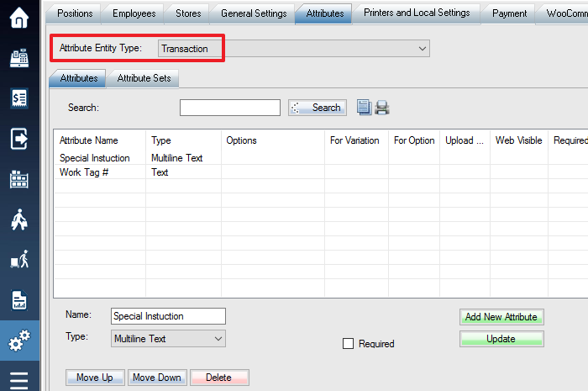588x391 pixels.
Task: Select the top Attributes tab
Action: click(x=325, y=13)
